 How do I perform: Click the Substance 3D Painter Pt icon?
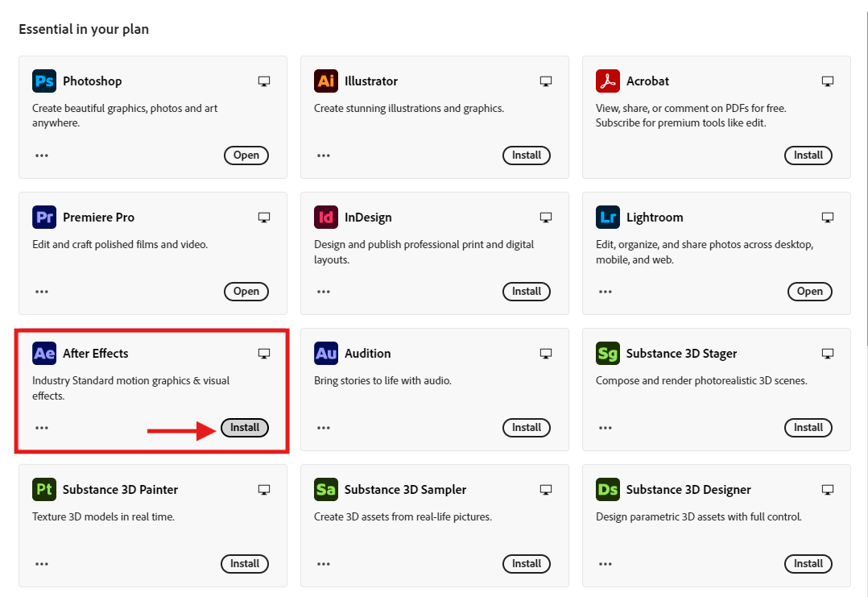coord(44,490)
